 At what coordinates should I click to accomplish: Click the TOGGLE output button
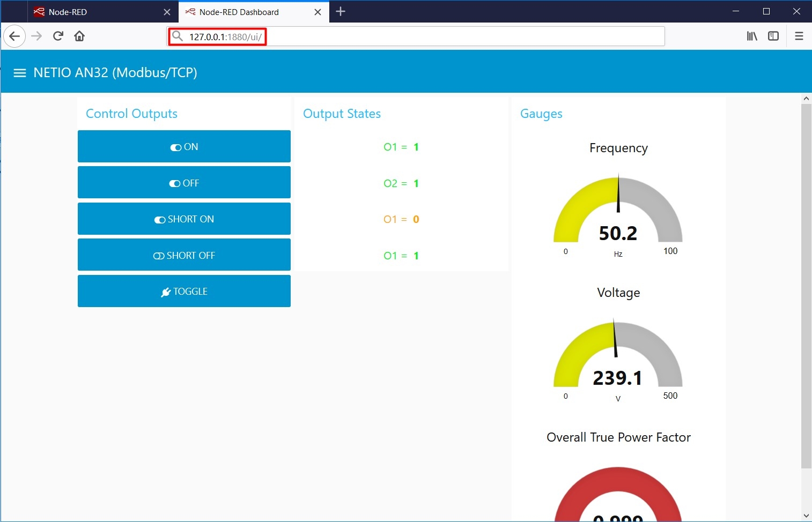(x=184, y=291)
